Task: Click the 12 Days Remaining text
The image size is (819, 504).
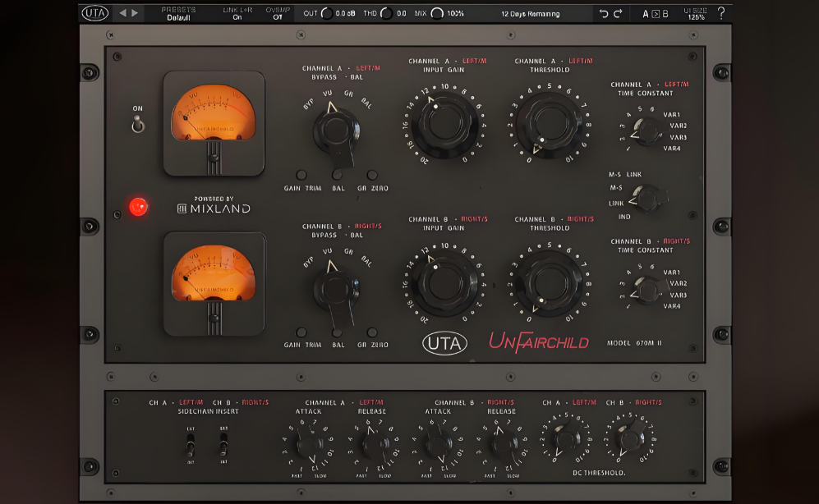Action: 530,14
